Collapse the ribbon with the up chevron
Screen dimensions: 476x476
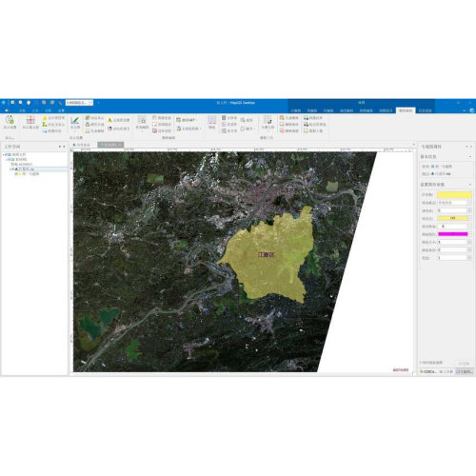pos(465,110)
